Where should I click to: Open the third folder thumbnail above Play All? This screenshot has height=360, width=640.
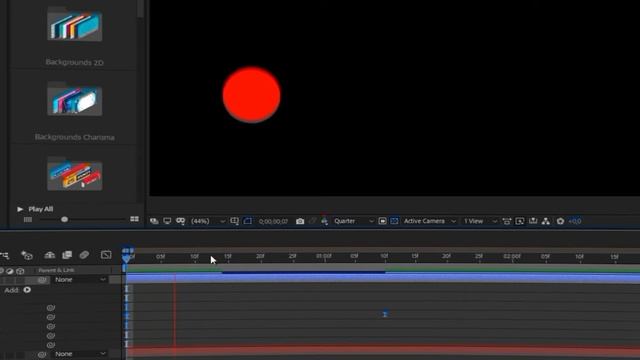click(x=74, y=174)
